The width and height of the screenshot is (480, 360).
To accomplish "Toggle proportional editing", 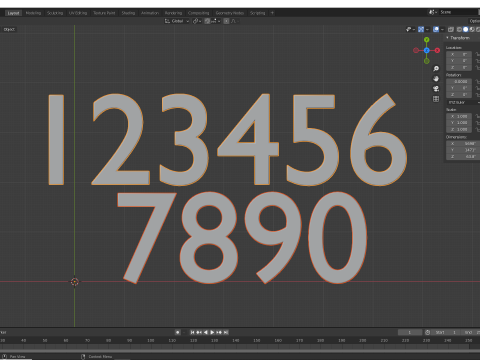I will pyautogui.click(x=226, y=21).
